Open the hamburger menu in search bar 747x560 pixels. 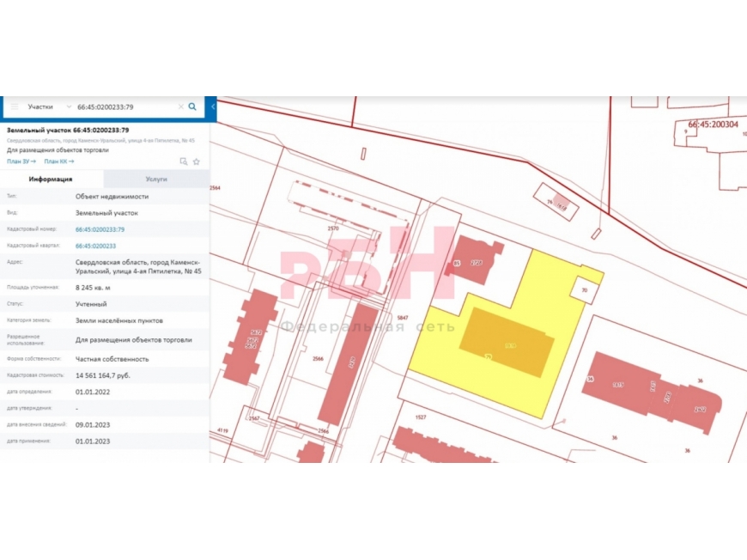[x=15, y=107]
